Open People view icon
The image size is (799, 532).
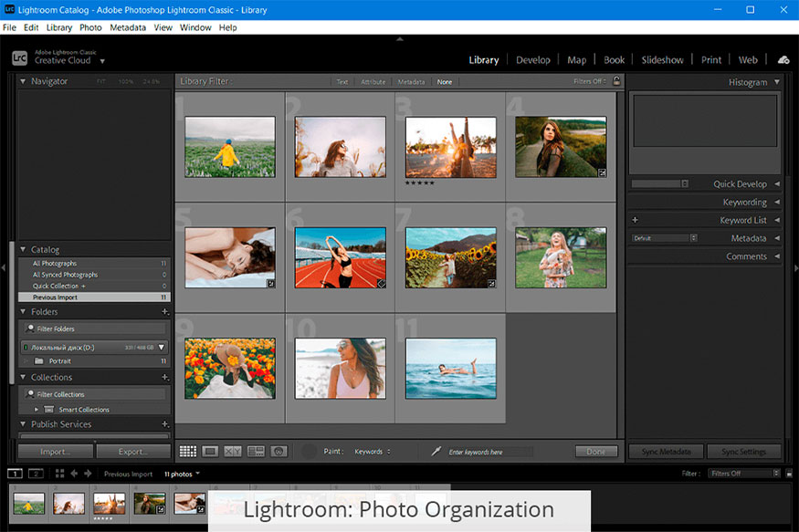click(279, 451)
